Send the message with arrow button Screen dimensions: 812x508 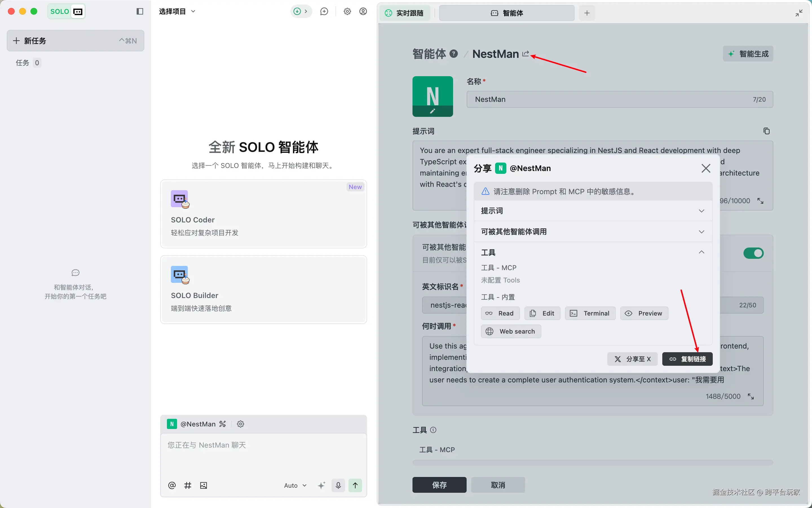click(355, 485)
